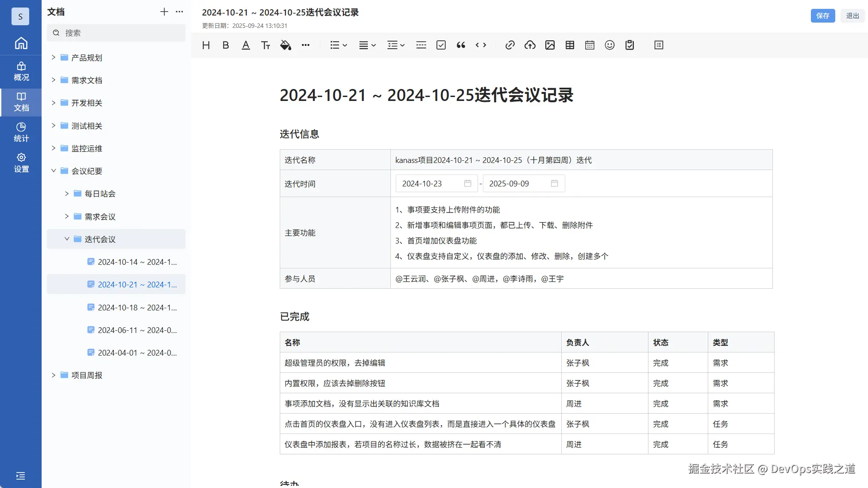Apply bold formatting
The image size is (868, 488).
point(225,45)
